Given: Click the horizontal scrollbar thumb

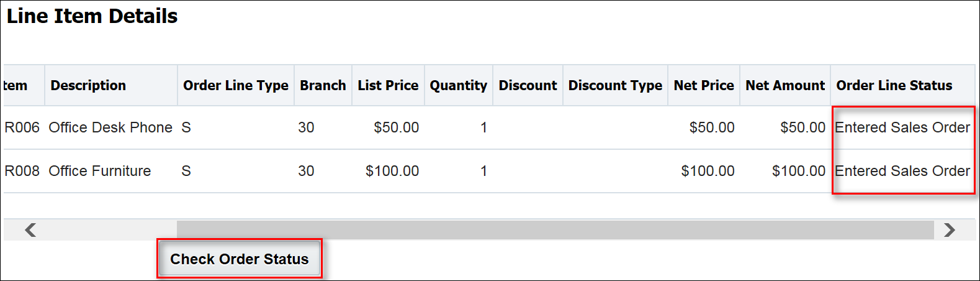Looking at the screenshot, I should coord(555,230).
